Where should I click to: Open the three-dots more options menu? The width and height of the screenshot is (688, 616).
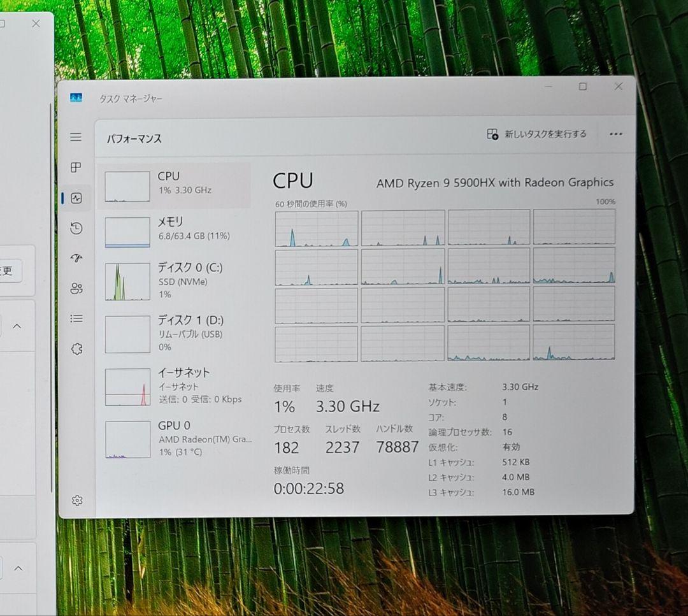[x=615, y=134]
